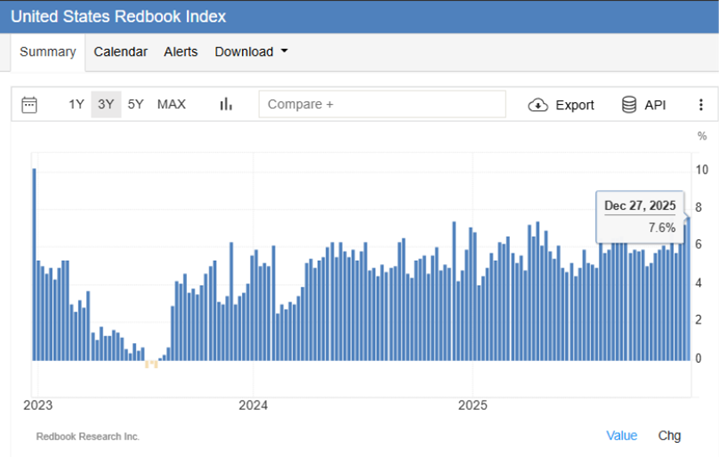
Task: Open the chart type bar icon
Action: point(226,105)
